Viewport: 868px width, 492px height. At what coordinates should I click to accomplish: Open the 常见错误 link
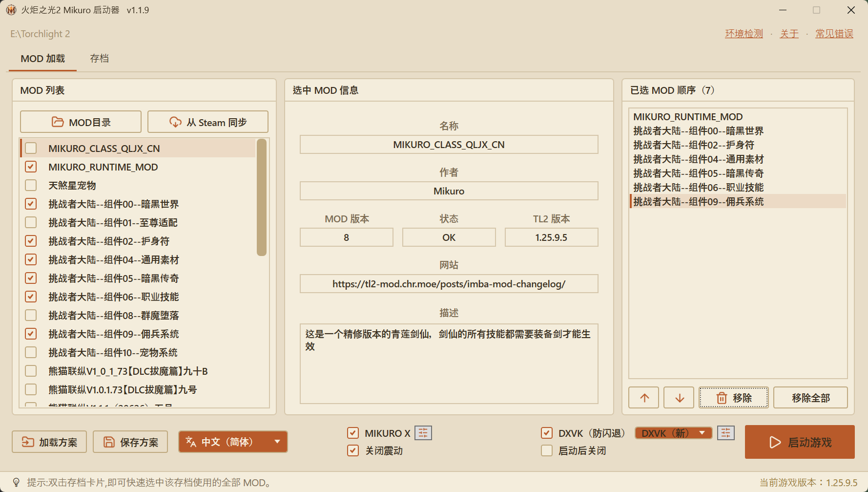pos(834,34)
